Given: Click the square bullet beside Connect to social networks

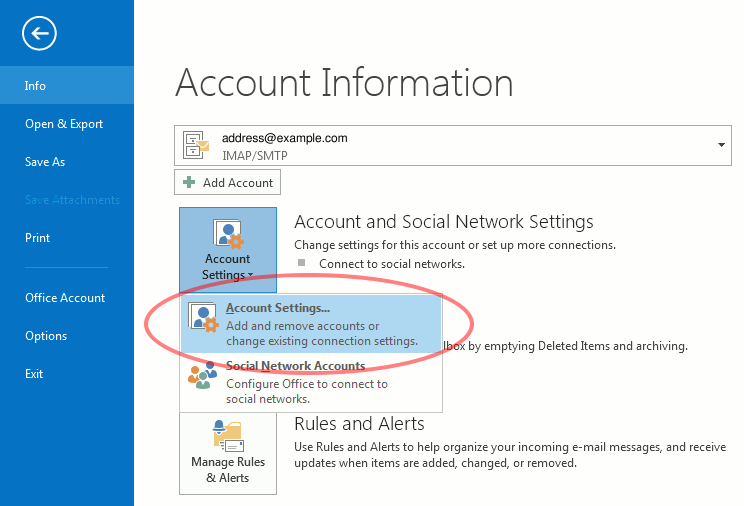Looking at the screenshot, I should pos(303,264).
